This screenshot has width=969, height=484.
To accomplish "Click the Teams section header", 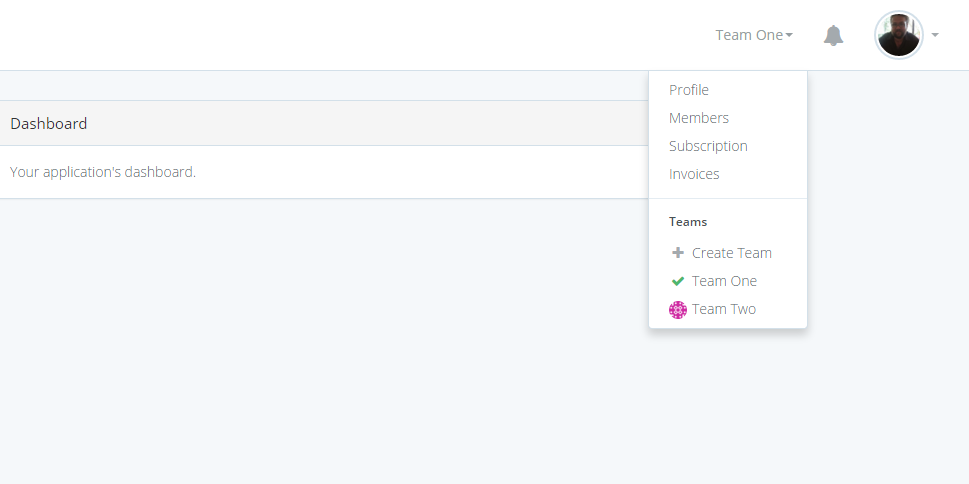I will tap(688, 222).
